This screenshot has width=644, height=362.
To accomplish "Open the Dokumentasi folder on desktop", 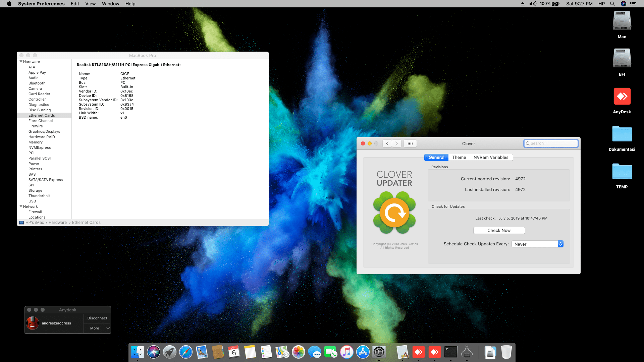I will (622, 134).
